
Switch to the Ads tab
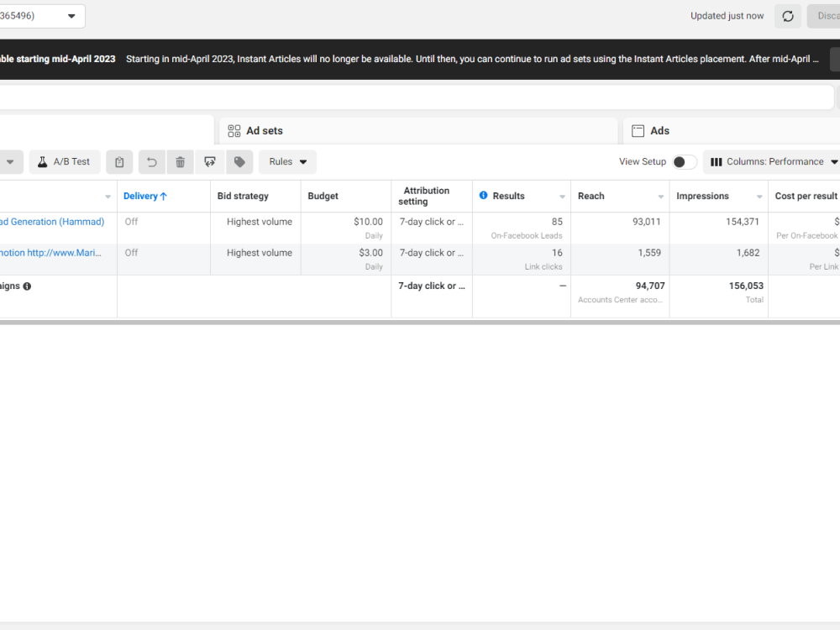point(732,131)
